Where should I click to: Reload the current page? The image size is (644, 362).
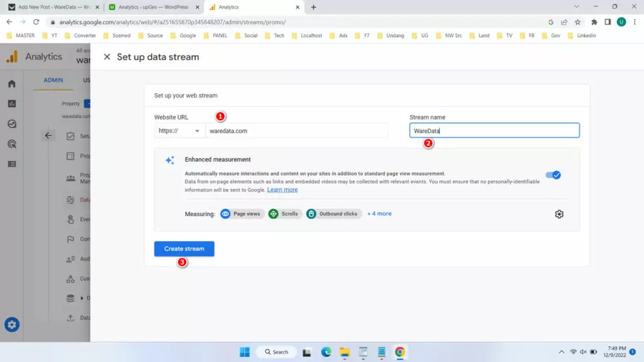(x=36, y=22)
